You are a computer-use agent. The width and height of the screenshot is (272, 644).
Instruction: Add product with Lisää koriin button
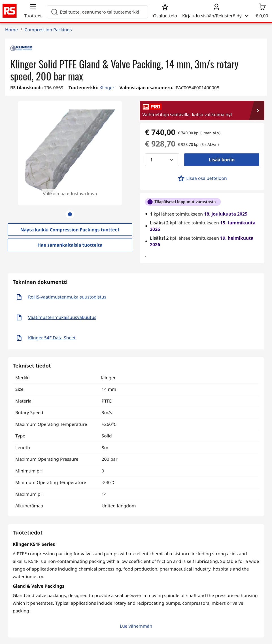(222, 160)
